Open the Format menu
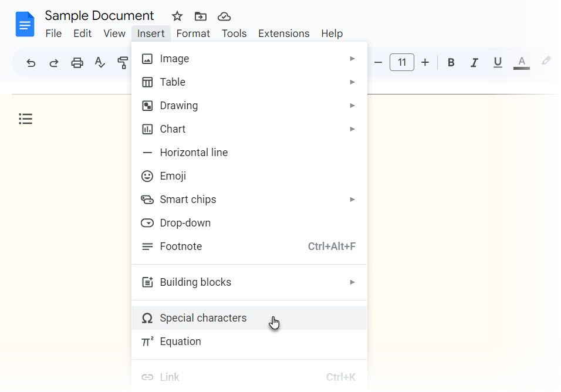 pyautogui.click(x=193, y=33)
